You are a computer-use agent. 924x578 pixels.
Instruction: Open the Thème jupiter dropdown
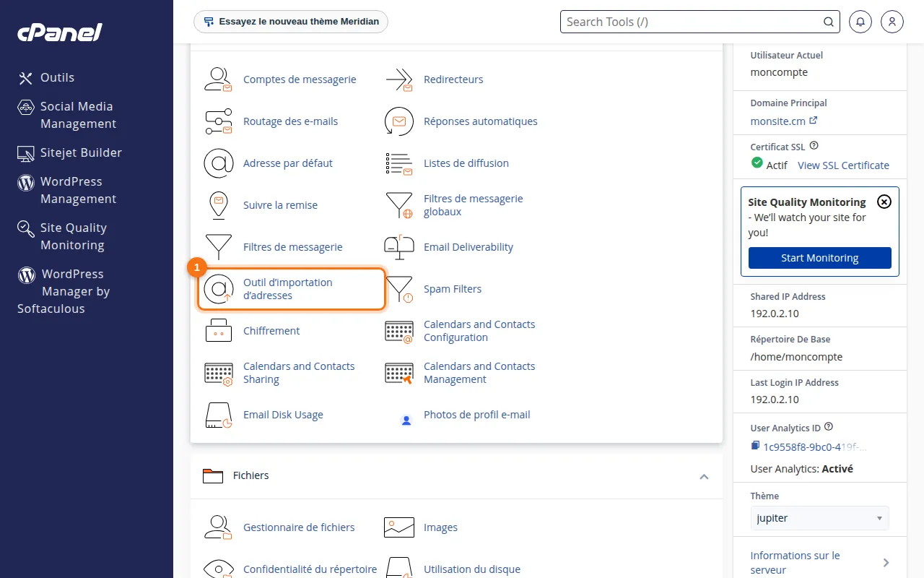pos(819,518)
